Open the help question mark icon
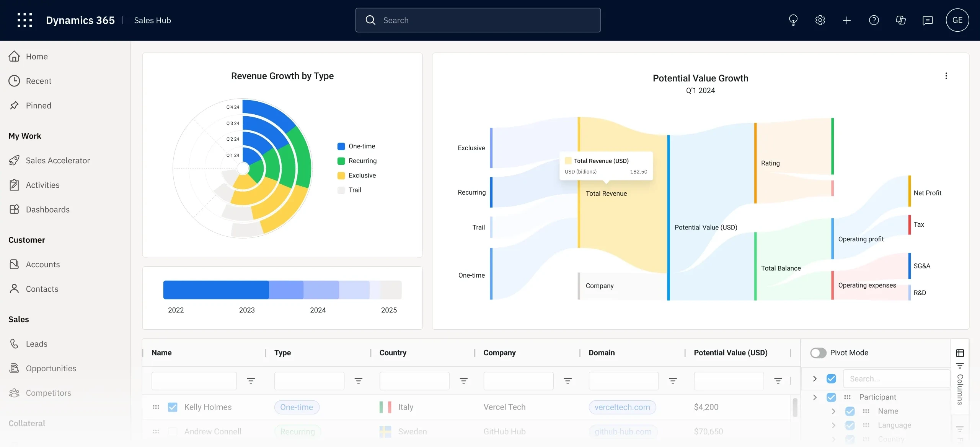The height and width of the screenshot is (447, 980). click(874, 20)
